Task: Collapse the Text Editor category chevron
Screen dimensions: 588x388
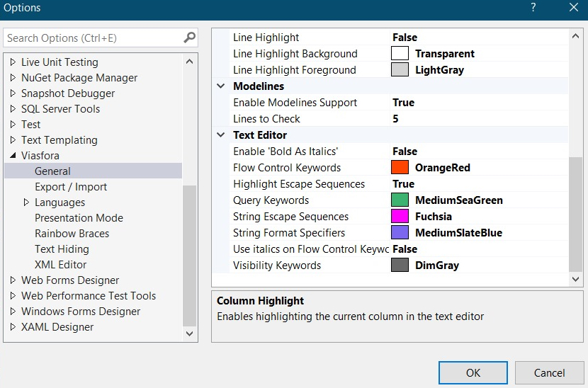Action: [220, 135]
